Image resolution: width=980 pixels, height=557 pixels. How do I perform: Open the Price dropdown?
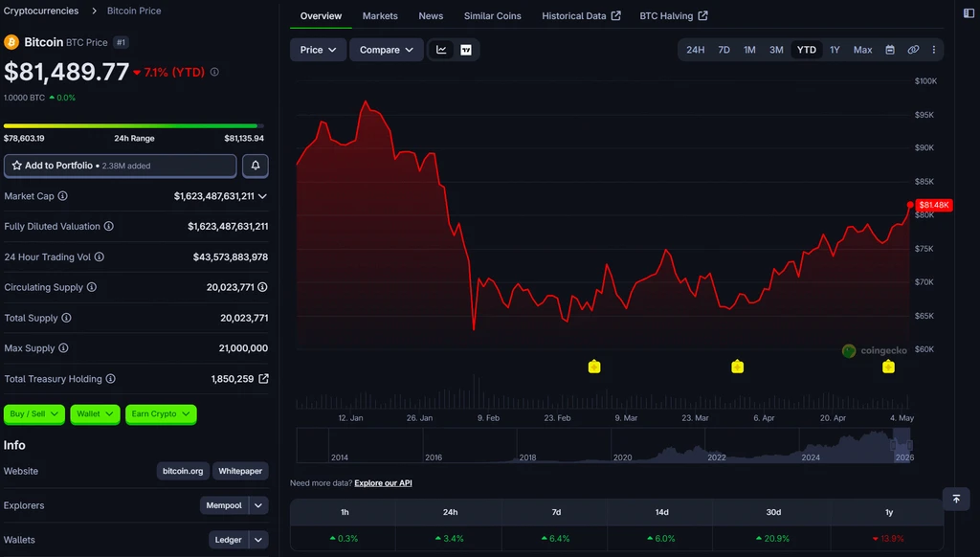(x=318, y=50)
